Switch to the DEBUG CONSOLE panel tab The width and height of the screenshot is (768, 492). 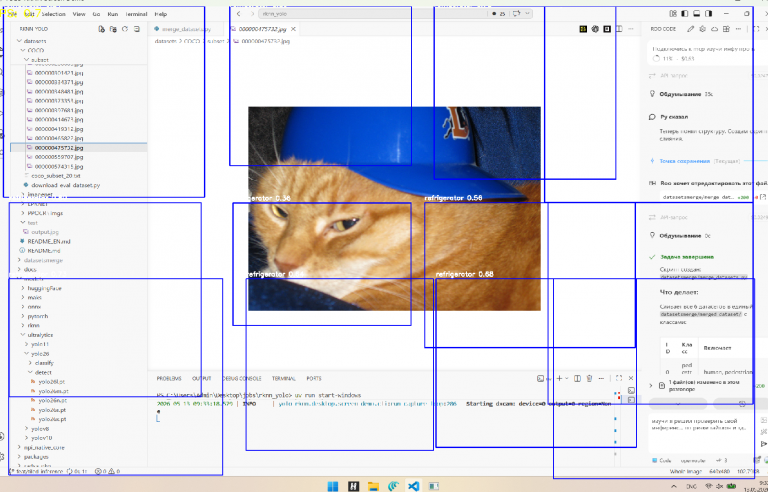[241, 378]
